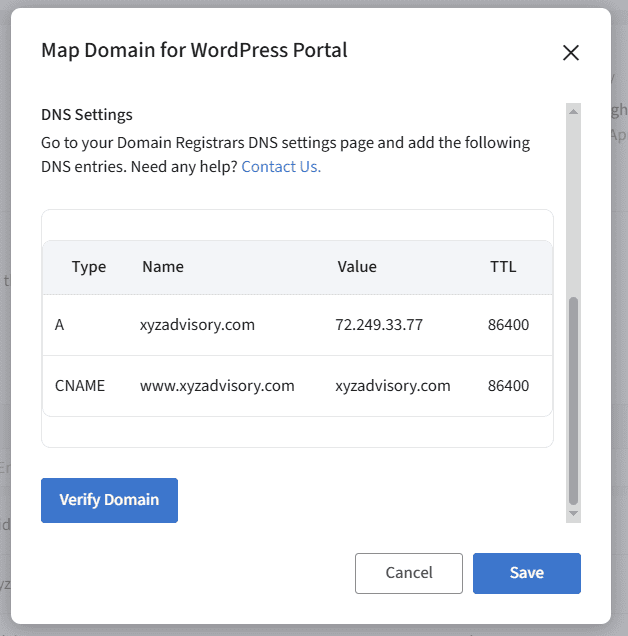The width and height of the screenshot is (628, 636).
Task: Click the CNAME record type cell
Action: click(80, 385)
